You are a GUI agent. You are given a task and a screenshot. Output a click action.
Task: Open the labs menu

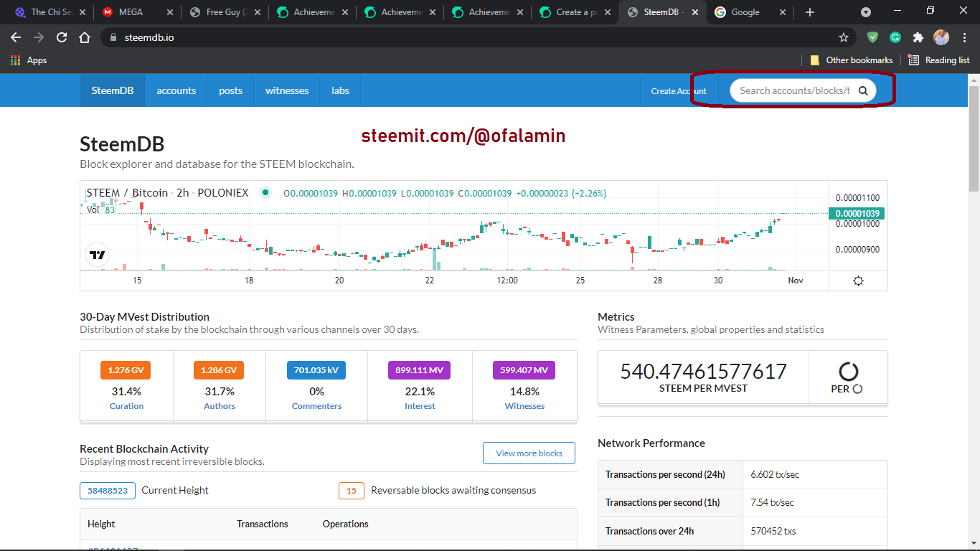[340, 90]
